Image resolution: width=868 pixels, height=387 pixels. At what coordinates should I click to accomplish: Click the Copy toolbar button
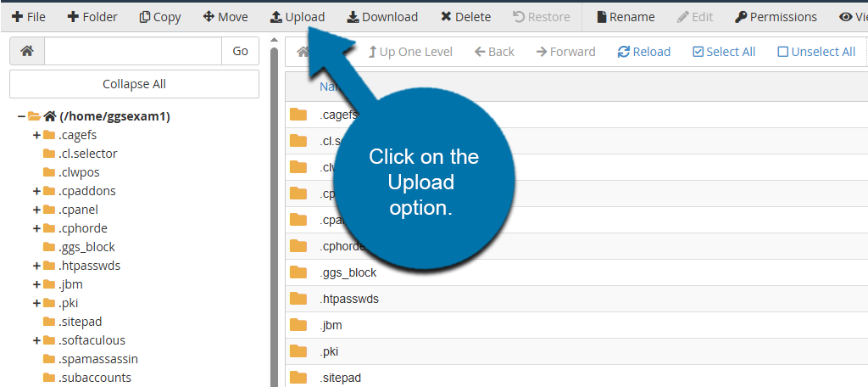click(x=160, y=17)
